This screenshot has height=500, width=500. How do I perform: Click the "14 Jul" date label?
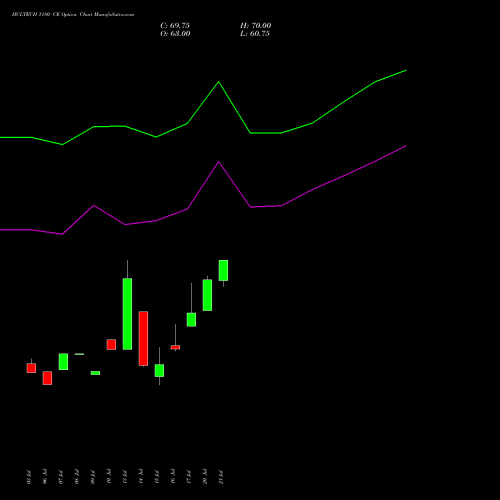141,477
